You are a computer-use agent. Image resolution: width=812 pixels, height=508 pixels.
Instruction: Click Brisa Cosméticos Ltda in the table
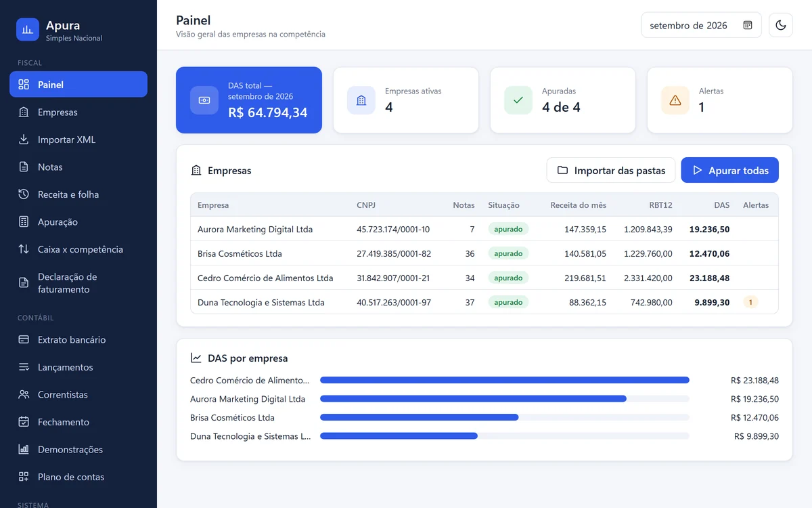coord(240,254)
